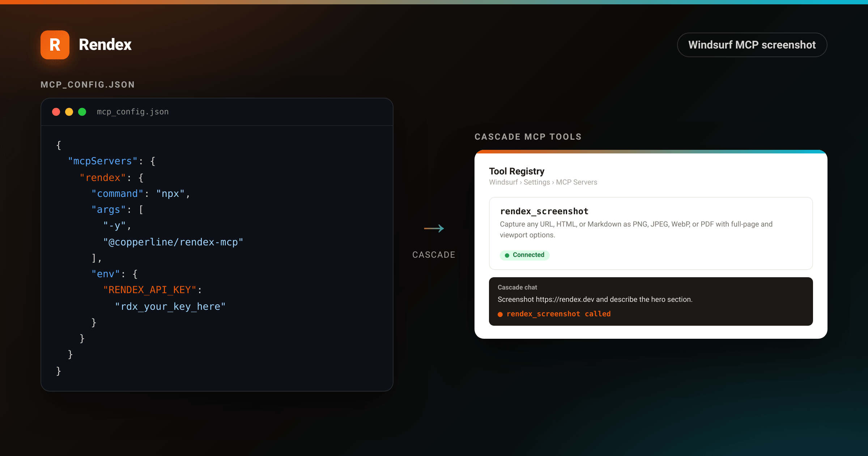Click the rendex_screenshot tool name
868x456 pixels.
(x=544, y=211)
